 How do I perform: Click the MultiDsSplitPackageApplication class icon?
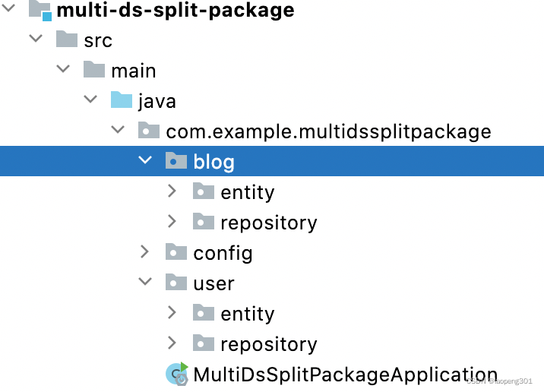point(178,373)
